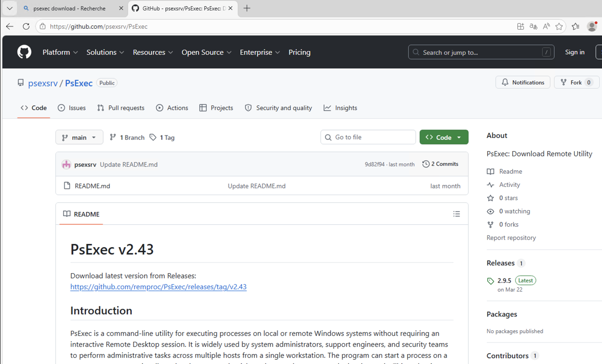The width and height of the screenshot is (602, 364).
Task: Open the Readme link in About
Action: click(504, 171)
